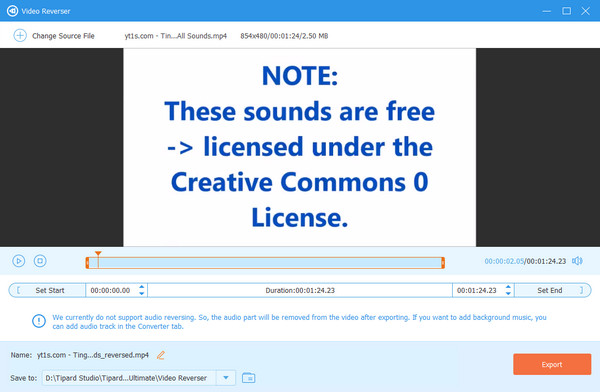Export the reversed video

pos(552,364)
